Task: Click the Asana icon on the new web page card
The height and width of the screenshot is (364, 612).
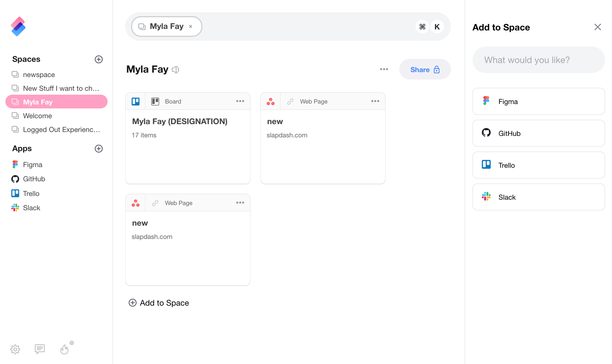Action: point(270,101)
